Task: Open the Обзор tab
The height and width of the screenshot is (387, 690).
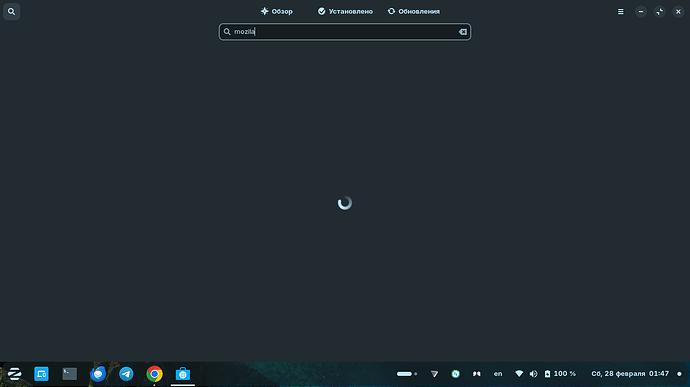Action: (x=277, y=11)
